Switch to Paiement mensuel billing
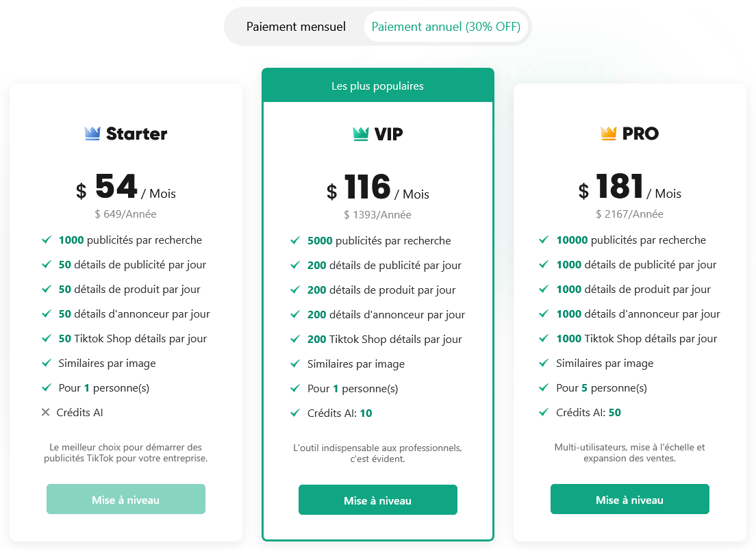Screen dimensions: 756x549 point(296,26)
